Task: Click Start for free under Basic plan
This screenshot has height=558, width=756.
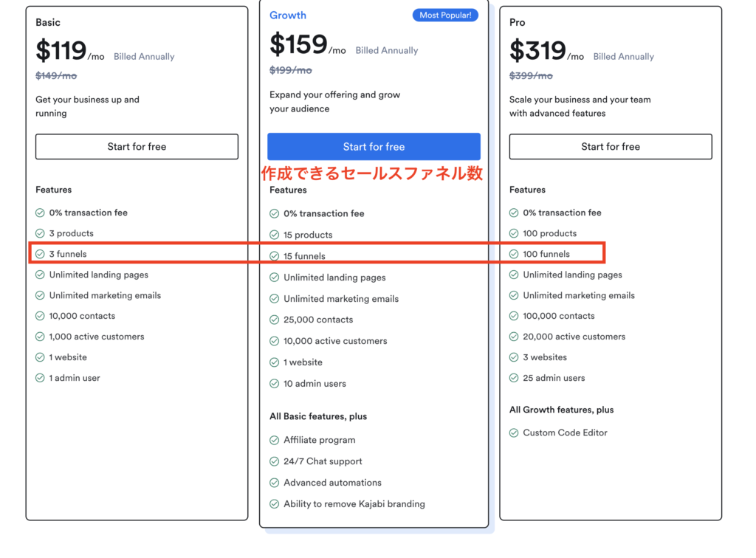Action: pos(137,146)
